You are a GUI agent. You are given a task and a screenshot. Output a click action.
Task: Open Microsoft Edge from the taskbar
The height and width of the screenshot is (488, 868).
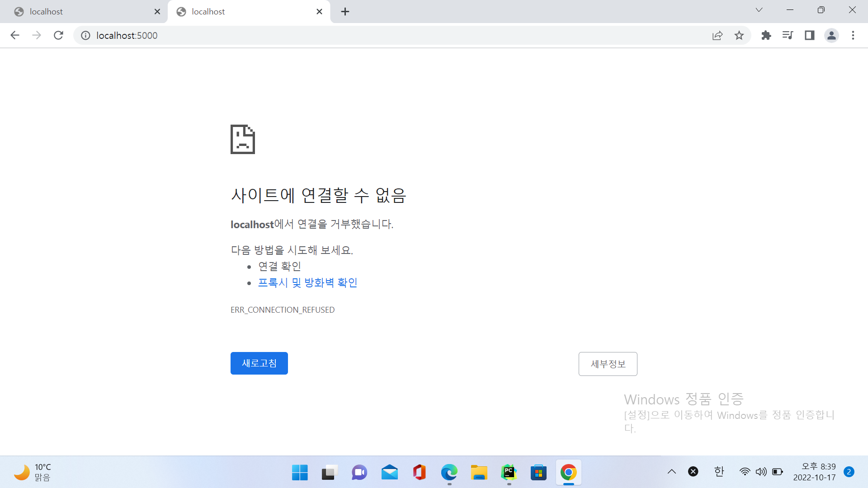click(x=448, y=473)
